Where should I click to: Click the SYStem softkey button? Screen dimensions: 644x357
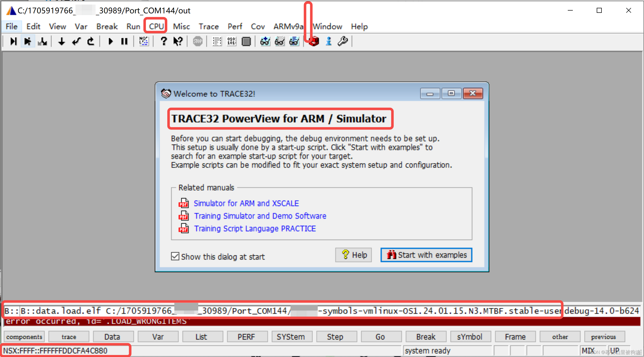(291, 337)
